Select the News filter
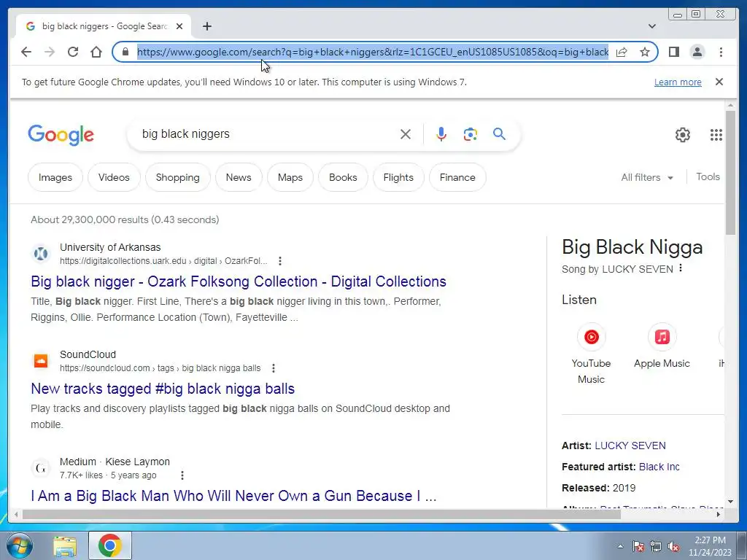The height and width of the screenshot is (560, 747). [239, 177]
